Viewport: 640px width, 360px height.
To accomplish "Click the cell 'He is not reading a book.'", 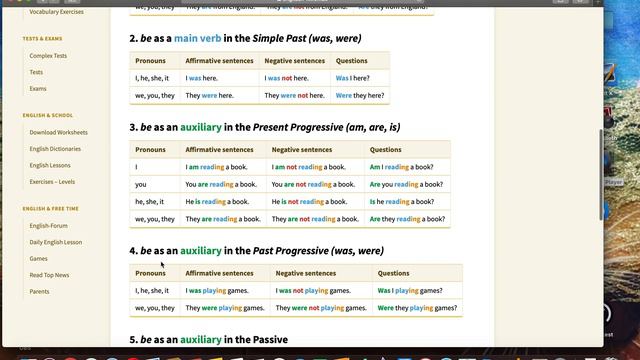I will [315, 202].
